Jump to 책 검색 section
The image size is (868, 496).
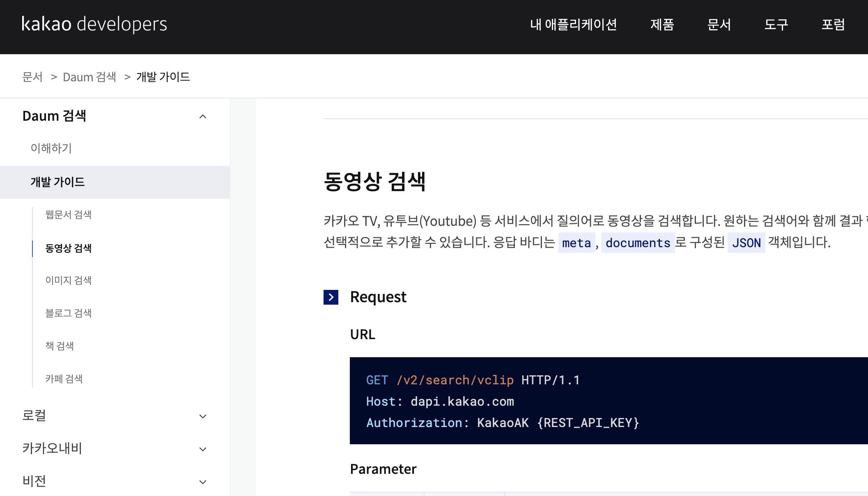point(60,346)
